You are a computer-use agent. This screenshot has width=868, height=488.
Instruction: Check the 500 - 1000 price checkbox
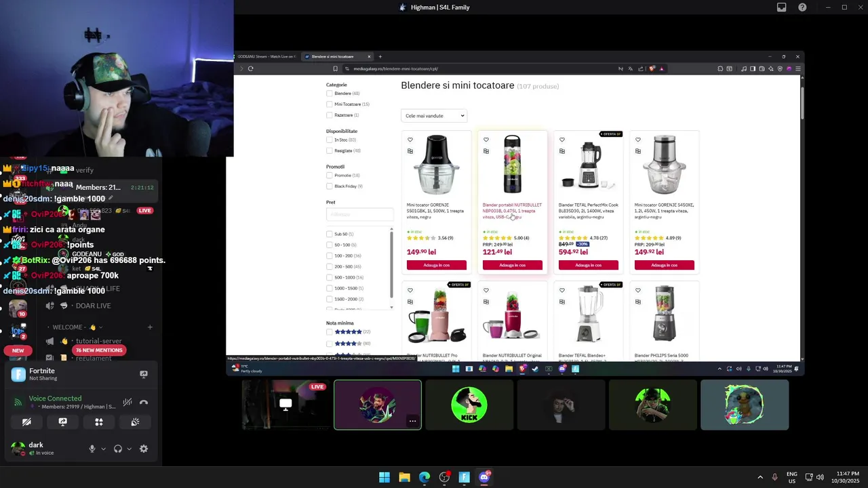click(x=330, y=277)
